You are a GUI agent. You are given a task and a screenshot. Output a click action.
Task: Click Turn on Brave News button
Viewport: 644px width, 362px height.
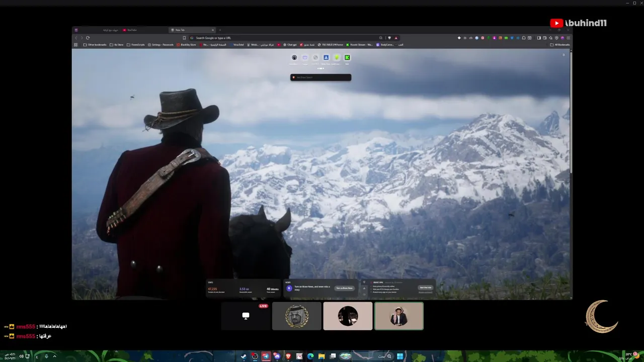coord(345,288)
